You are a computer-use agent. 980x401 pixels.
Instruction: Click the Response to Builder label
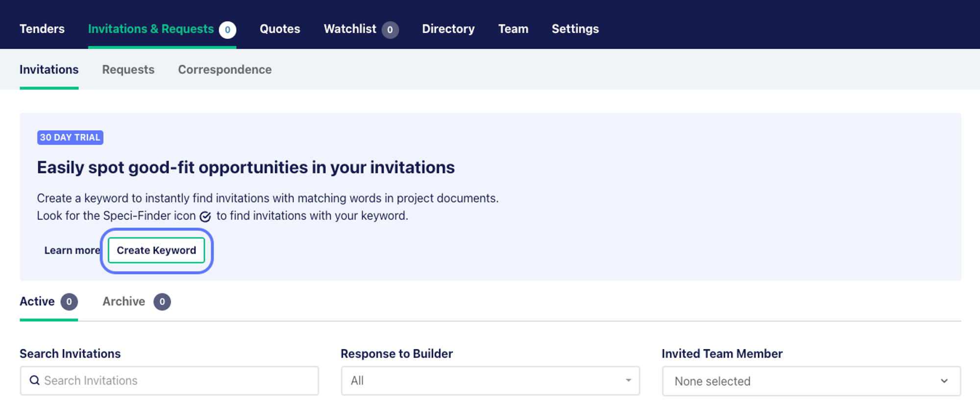coord(397,354)
